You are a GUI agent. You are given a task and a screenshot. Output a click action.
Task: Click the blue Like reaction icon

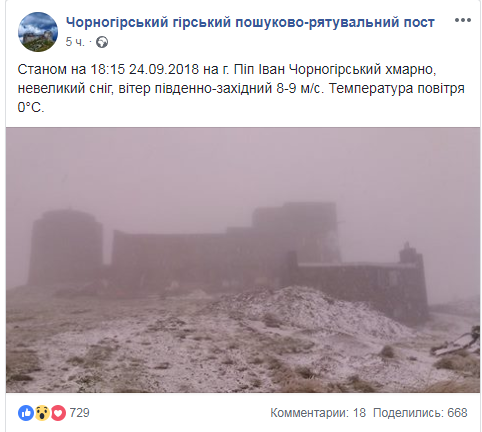pyautogui.click(x=26, y=413)
